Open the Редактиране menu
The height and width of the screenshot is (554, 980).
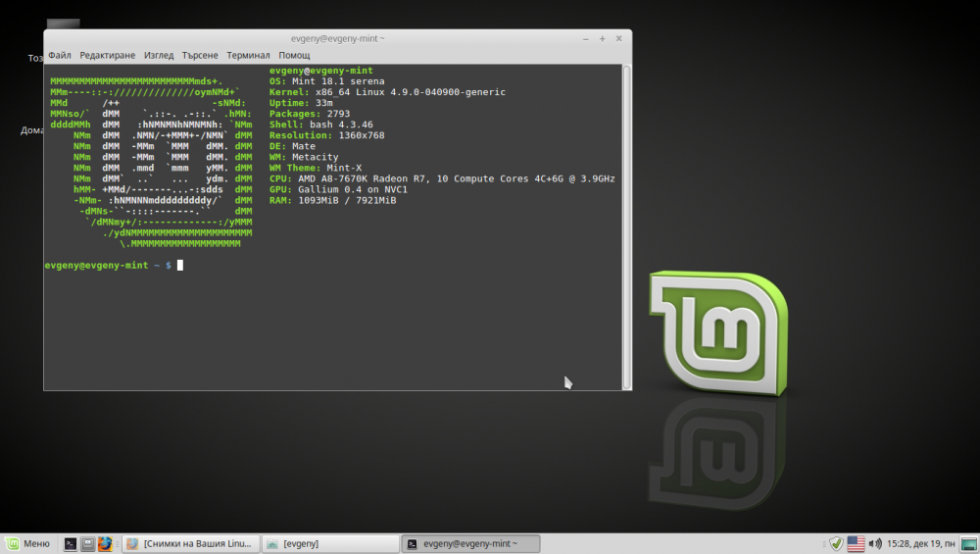[x=107, y=55]
